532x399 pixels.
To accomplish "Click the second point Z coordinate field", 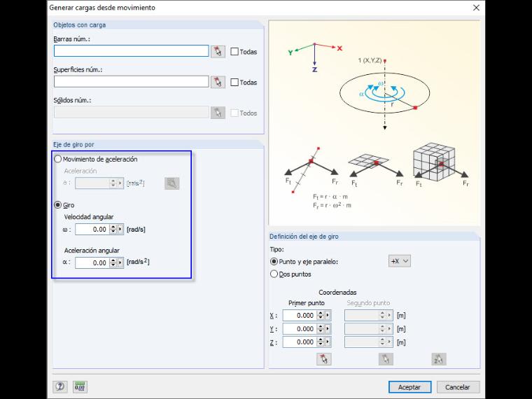I will (x=362, y=342).
